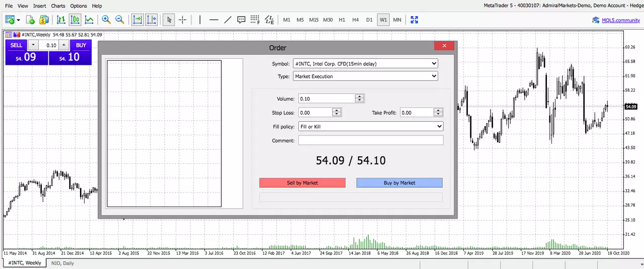Switch to bar chart view
644x269 pixels.
pos(61,20)
